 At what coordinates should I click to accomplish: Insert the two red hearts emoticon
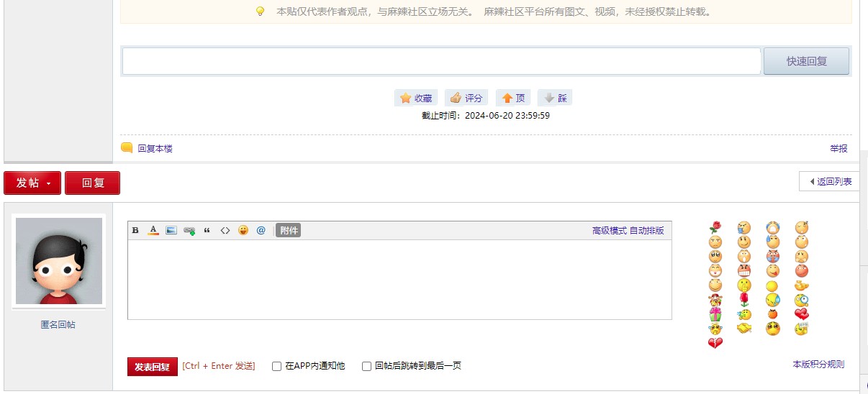[x=802, y=314]
